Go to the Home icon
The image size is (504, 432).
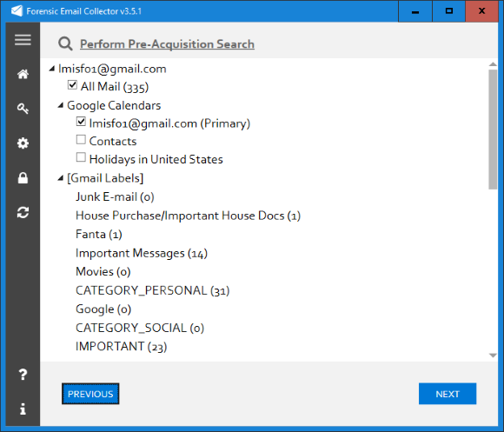tap(23, 74)
